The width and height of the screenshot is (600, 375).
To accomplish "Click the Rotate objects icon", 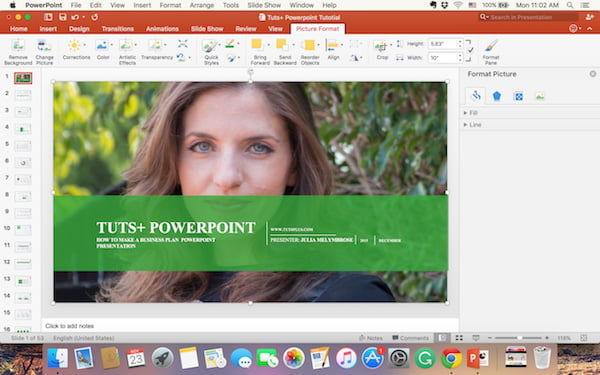I will (x=354, y=58).
